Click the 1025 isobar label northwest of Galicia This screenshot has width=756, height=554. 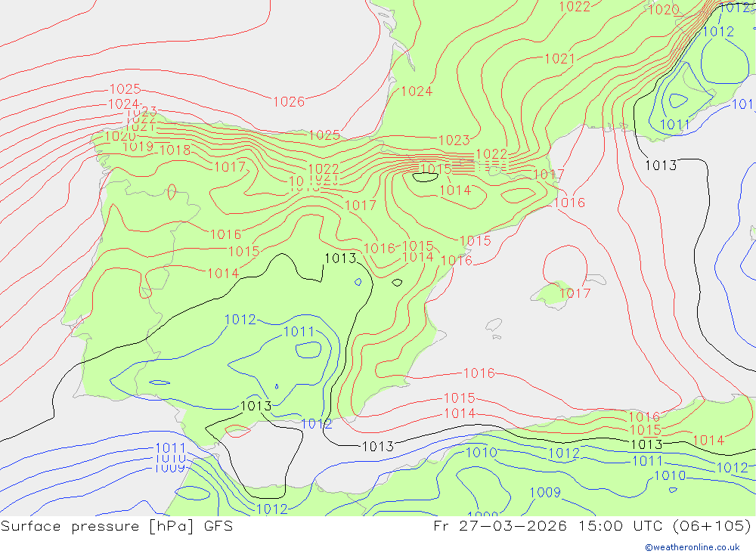coord(125,89)
